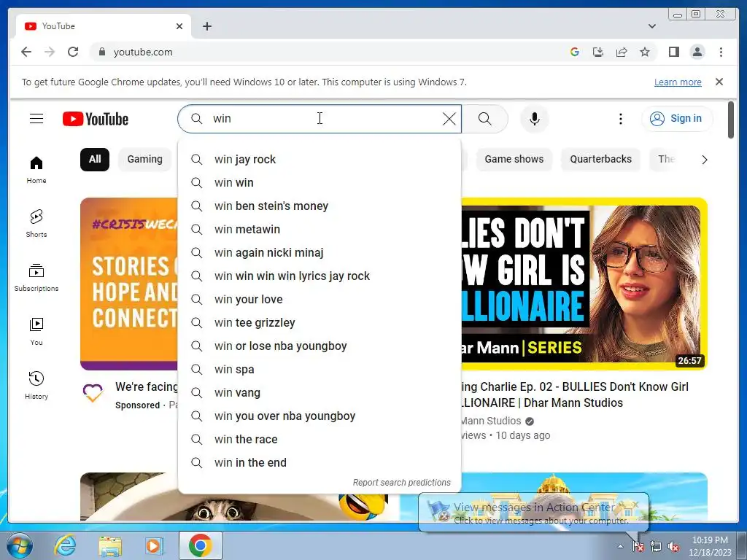Click the volume icon in system tray
Screen dimensions: 747x560
coord(673,547)
